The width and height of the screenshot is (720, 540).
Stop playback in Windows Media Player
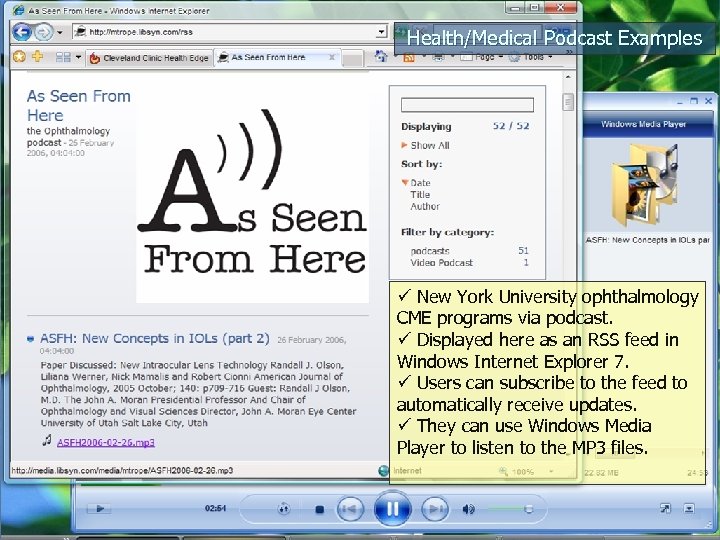coord(320,509)
